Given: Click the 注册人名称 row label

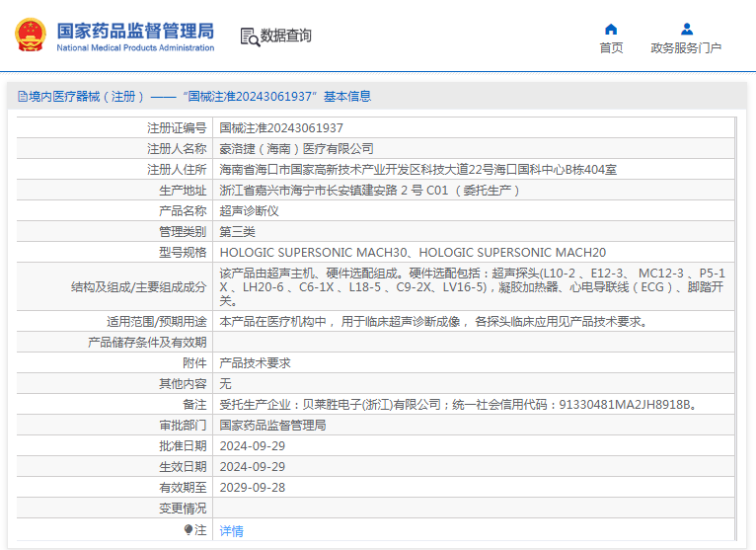Looking at the screenshot, I should tap(177, 148).
